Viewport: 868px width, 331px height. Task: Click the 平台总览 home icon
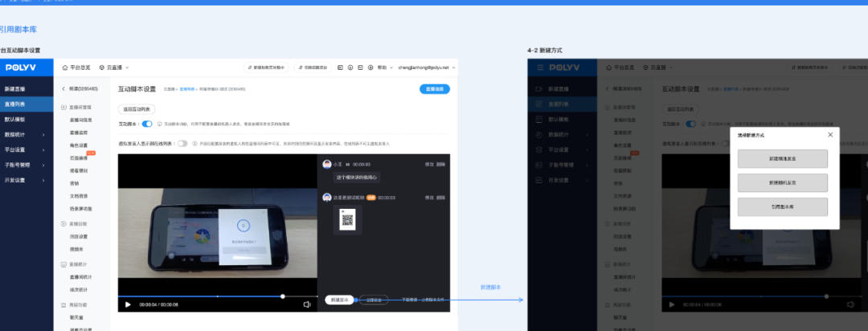66,67
